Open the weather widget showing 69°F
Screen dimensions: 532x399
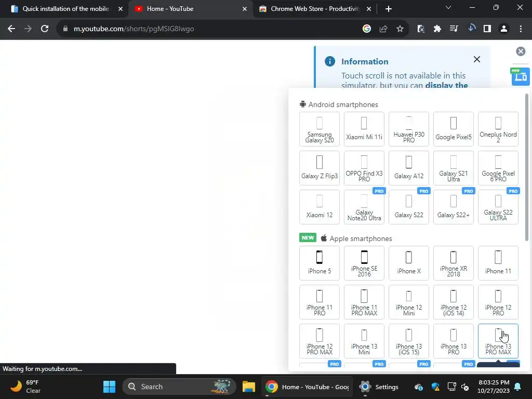pyautogui.click(x=25, y=387)
